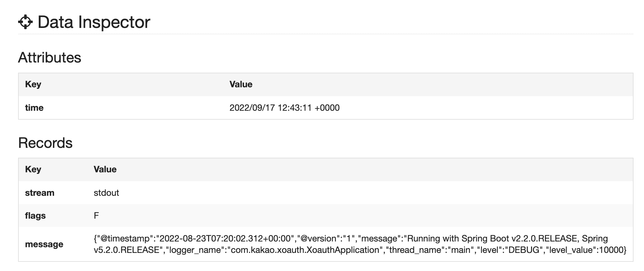This screenshot has width=644, height=271.
Task: Click the Key column header in Records
Action: tap(33, 169)
